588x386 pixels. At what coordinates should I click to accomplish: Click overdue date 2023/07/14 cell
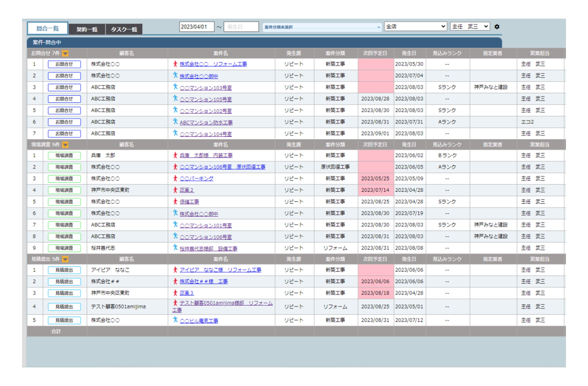(376, 190)
